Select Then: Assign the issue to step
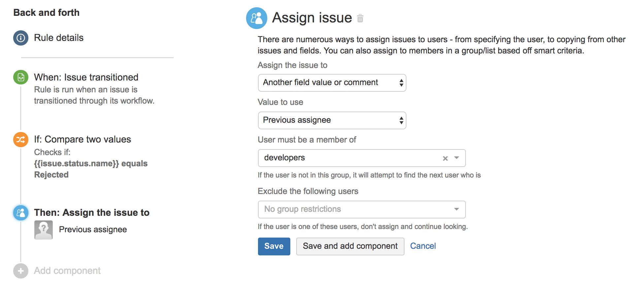Viewport: 644px width, 293px height. pyautogui.click(x=92, y=212)
